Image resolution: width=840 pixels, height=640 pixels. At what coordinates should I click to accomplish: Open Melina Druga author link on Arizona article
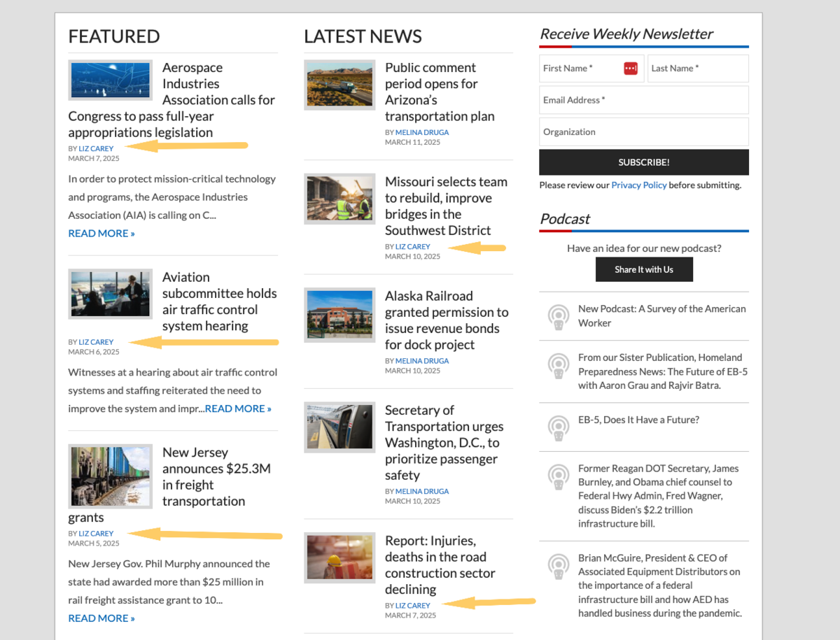pyautogui.click(x=421, y=132)
